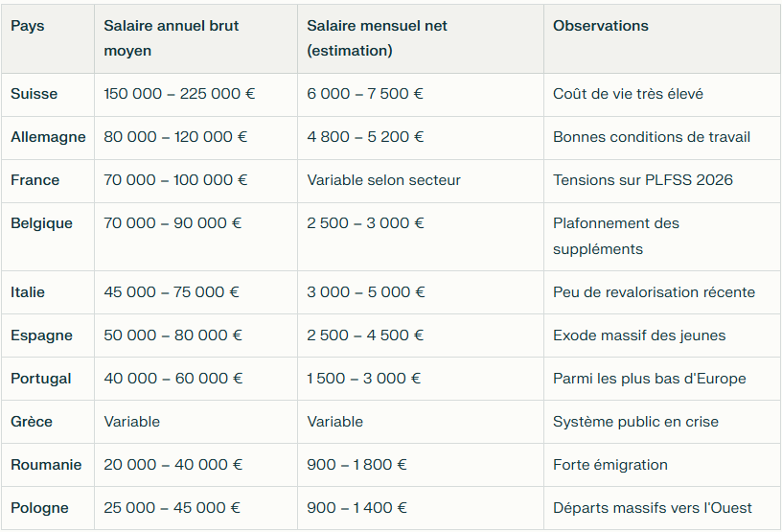782x532 pixels.
Task: Click the "Salaire annuel brut moyen" header
Action: click(172, 38)
